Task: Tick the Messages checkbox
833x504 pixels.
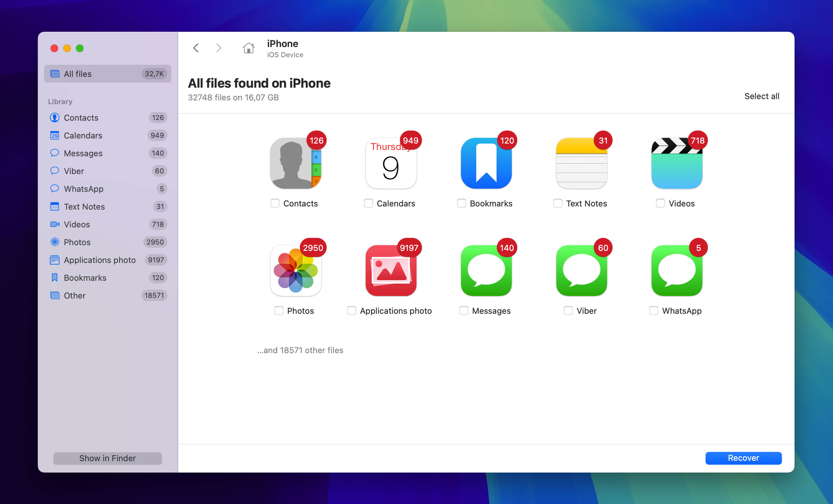Action: coord(464,311)
